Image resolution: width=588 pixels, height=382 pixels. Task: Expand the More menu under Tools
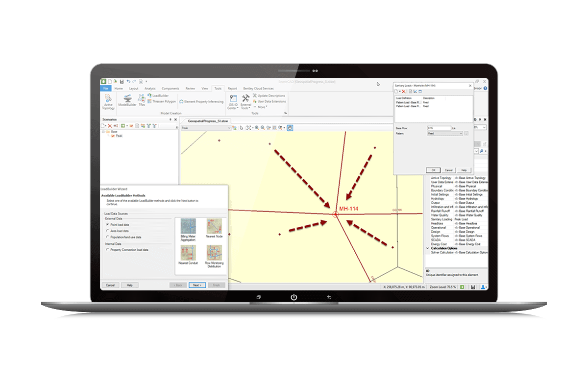(262, 107)
